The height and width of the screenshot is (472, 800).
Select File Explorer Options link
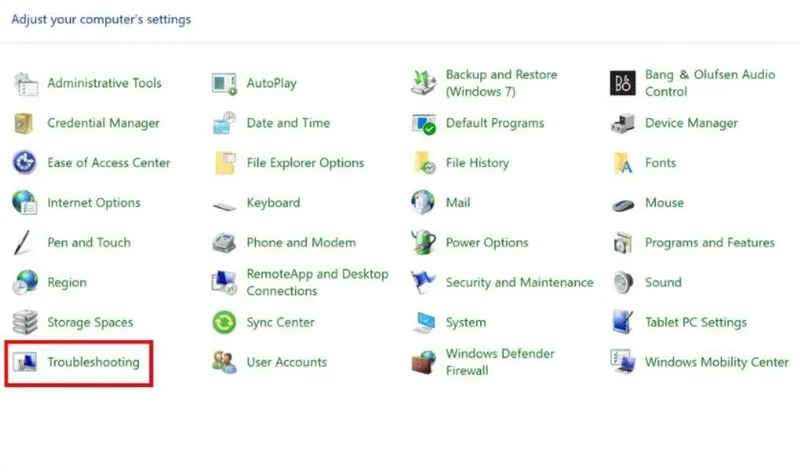[x=306, y=163]
